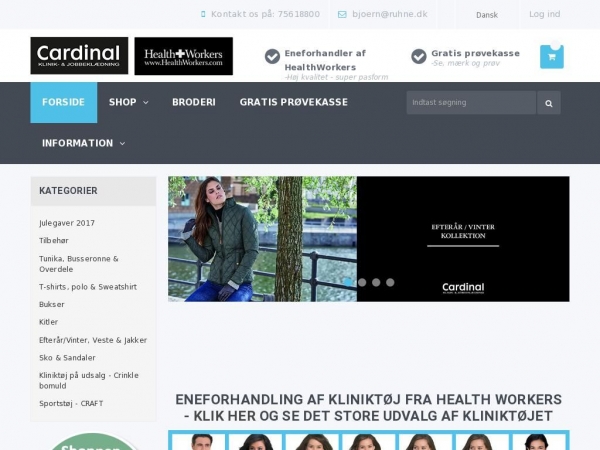Image resolution: width=600 pixels, height=450 pixels.
Task: Select the first carousel dot
Action: pos(348,282)
